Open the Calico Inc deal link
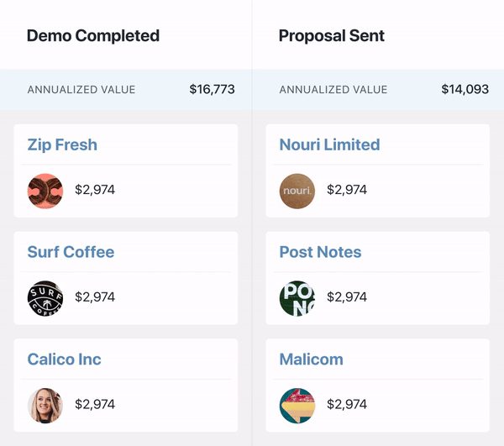504x446 pixels. pos(64,359)
